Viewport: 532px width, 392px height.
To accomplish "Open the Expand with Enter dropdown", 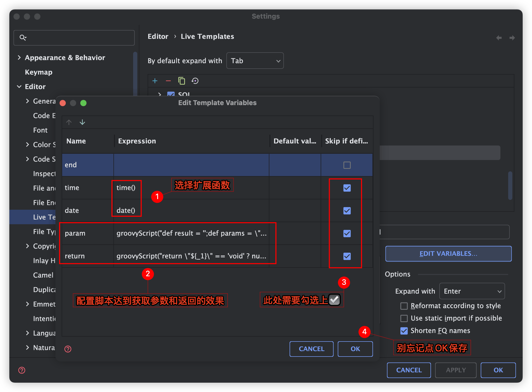I will point(472,291).
